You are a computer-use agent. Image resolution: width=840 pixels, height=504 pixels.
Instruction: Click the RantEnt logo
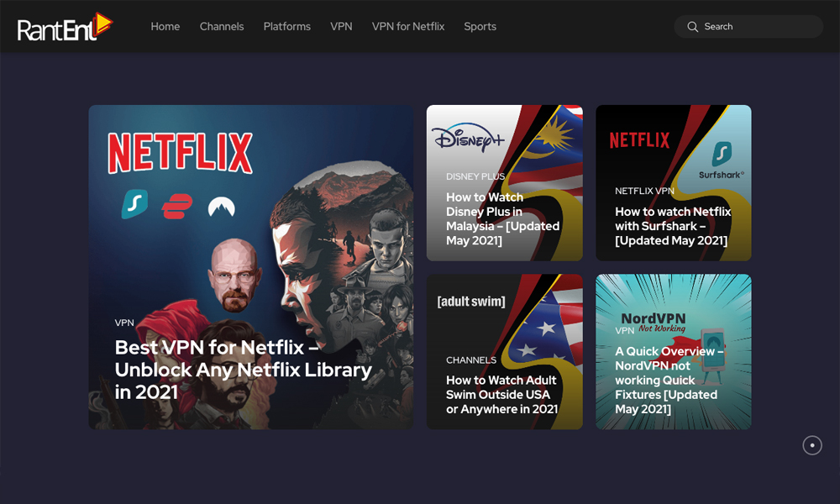tap(65, 27)
